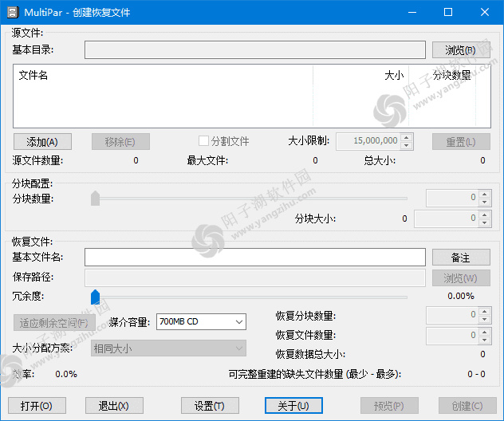Click the 效率 0.0% value
This screenshot has height=421, width=504.
click(66, 374)
